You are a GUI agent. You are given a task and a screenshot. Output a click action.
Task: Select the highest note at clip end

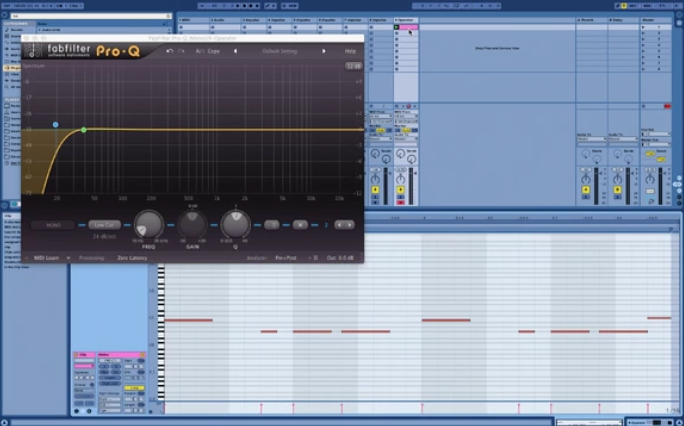(659, 318)
